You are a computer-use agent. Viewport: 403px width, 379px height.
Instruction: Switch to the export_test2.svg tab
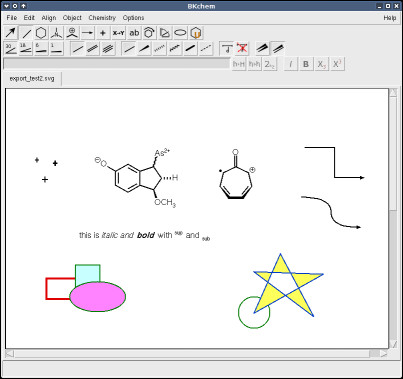32,79
